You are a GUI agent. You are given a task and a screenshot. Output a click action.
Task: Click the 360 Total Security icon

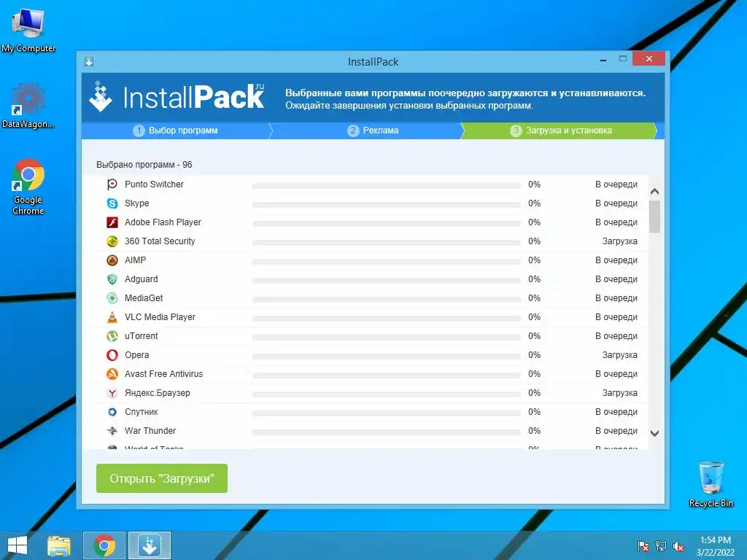(112, 241)
